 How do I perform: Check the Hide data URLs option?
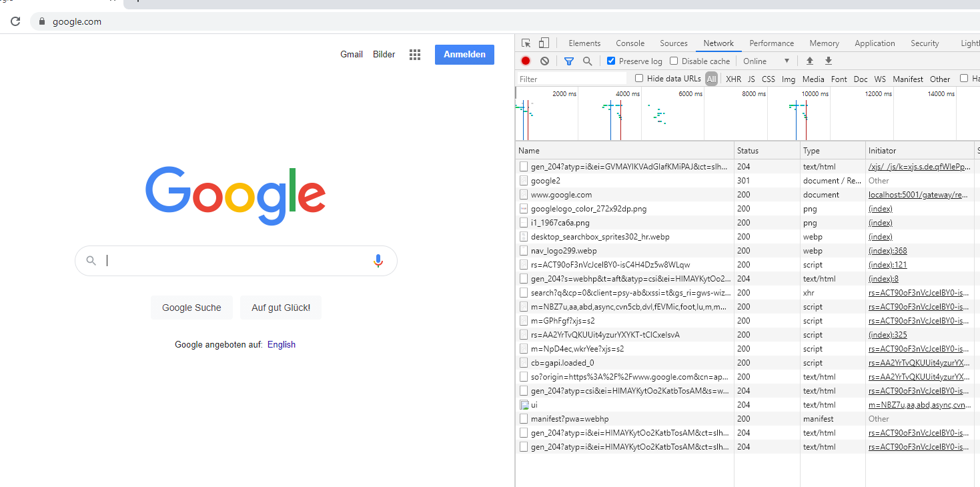pos(638,78)
